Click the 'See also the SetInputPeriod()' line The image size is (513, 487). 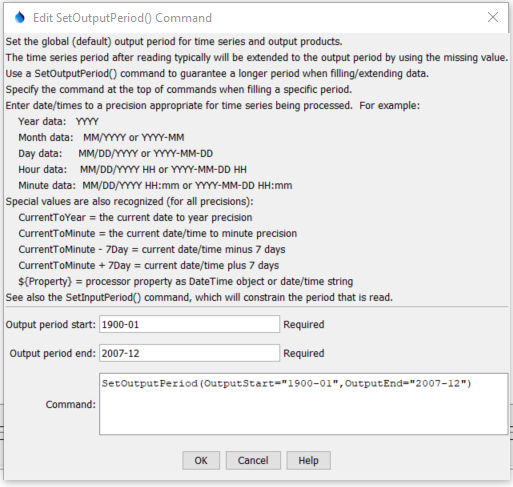pyautogui.click(x=199, y=297)
